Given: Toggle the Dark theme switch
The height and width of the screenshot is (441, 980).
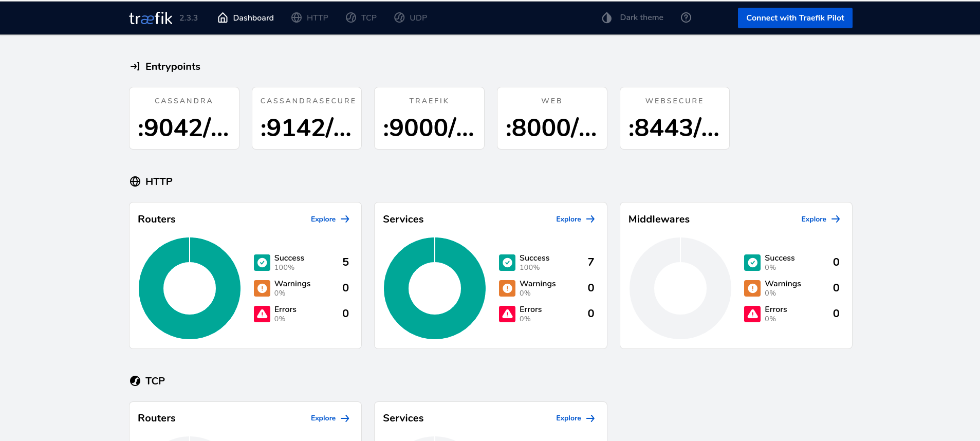Looking at the screenshot, I should pyautogui.click(x=632, y=17).
